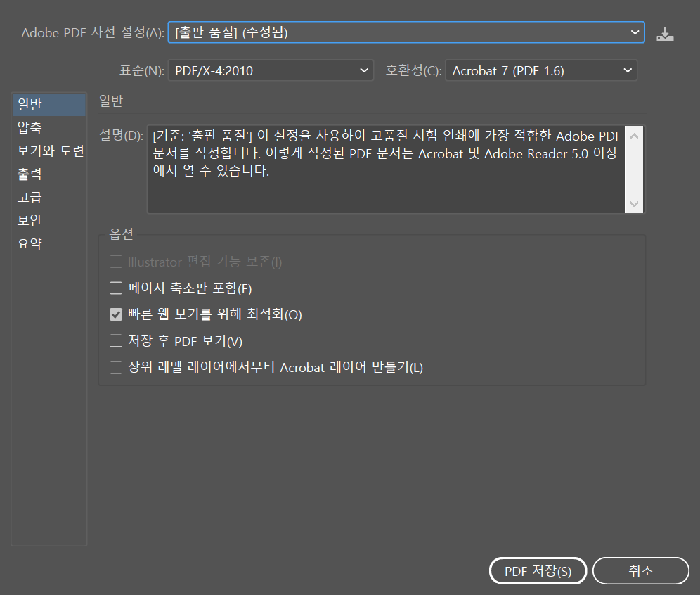Viewport: 700px width, 595px height.
Task: Select the 보안 category in sidebar
Action: 48,221
